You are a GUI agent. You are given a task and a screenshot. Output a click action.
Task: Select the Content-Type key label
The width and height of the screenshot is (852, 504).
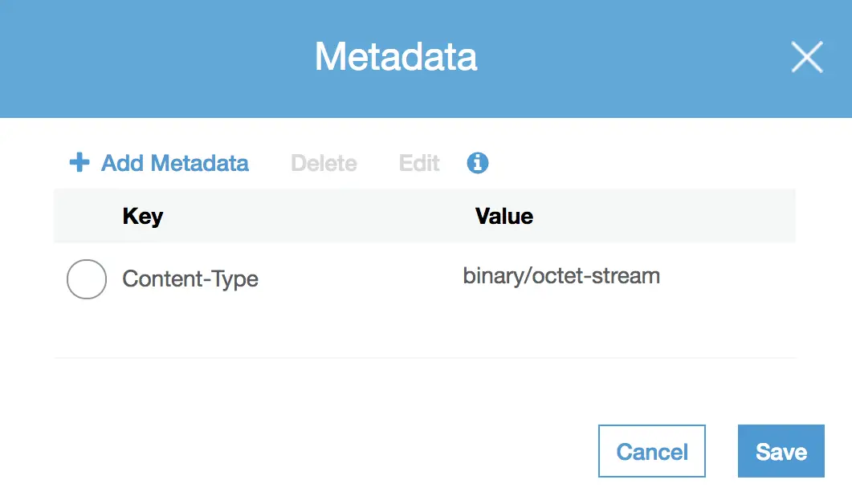pos(190,279)
